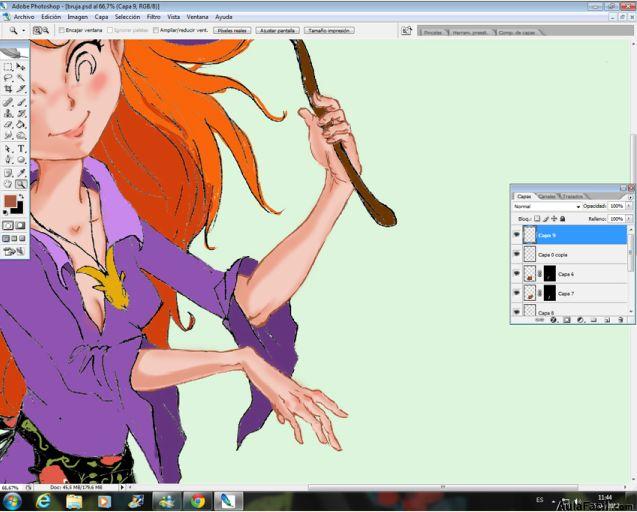This screenshot has height=512, width=637.
Task: Open the Edición menu
Action: [x=51, y=17]
